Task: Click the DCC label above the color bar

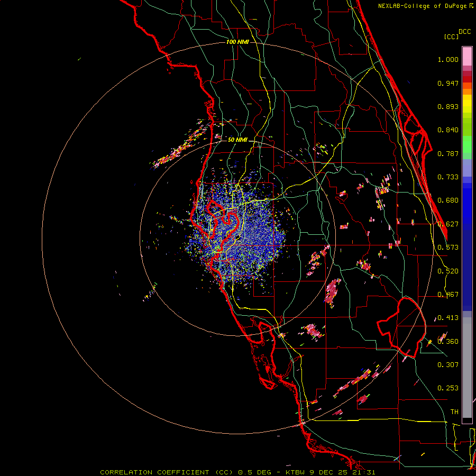Action: [x=464, y=32]
